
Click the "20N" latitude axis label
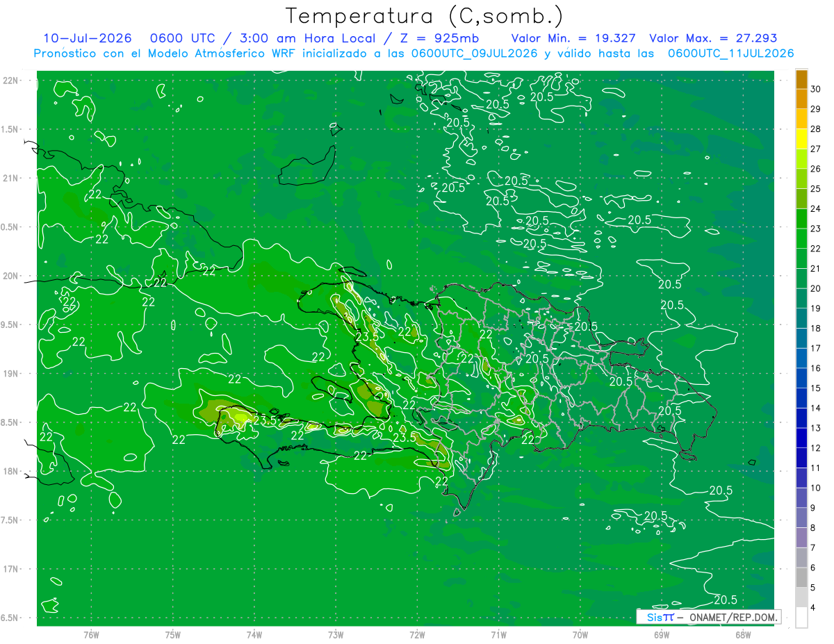tap(11, 276)
